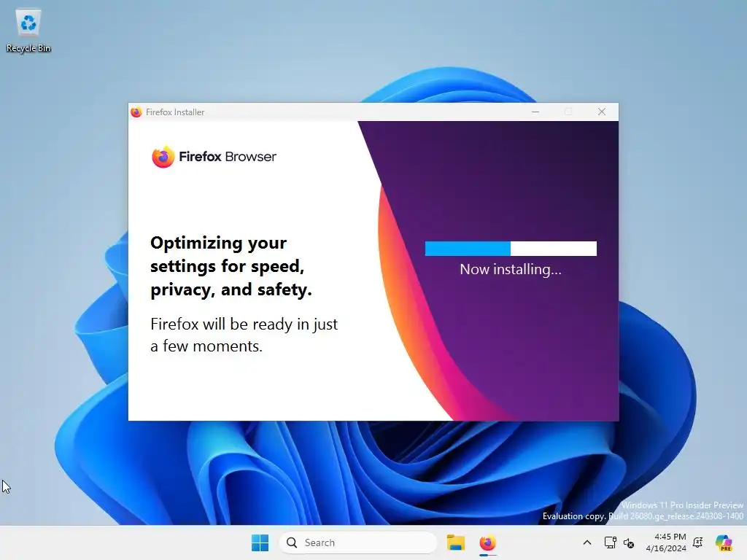Click the 'Firefox will be ready' text
Screen dimensions: 747x560
pyautogui.click(x=244, y=335)
